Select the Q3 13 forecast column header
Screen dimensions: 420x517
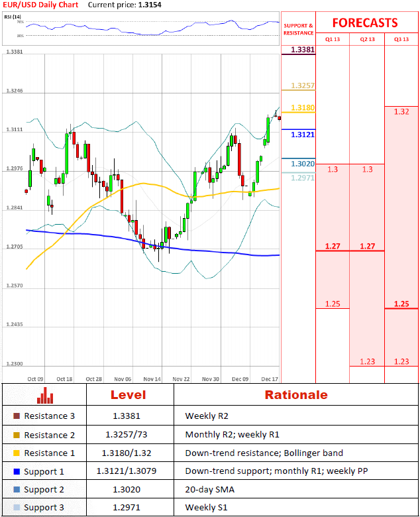(x=401, y=39)
